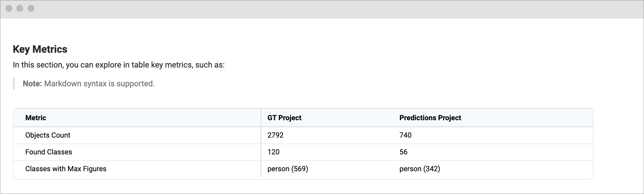The width and height of the screenshot is (644, 194).
Task: Click the Markdown syntax is supported text
Action: [99, 83]
